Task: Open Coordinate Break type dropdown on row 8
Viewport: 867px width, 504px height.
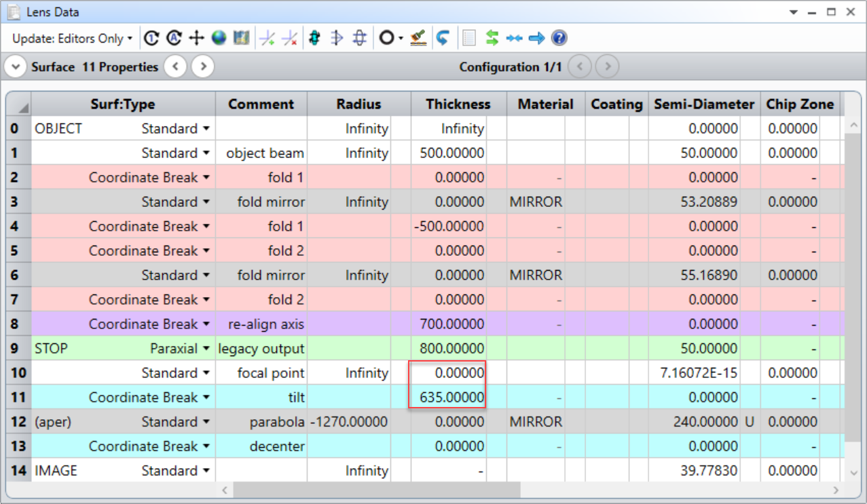Action: click(205, 324)
